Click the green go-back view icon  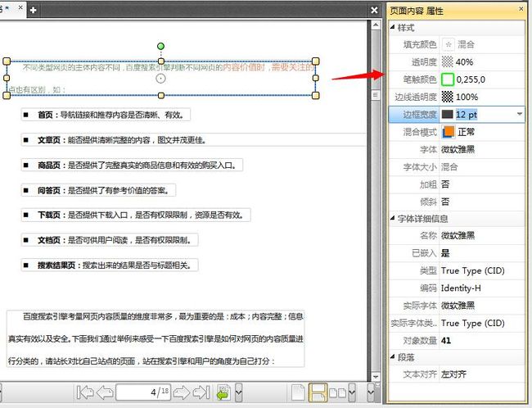point(224,392)
